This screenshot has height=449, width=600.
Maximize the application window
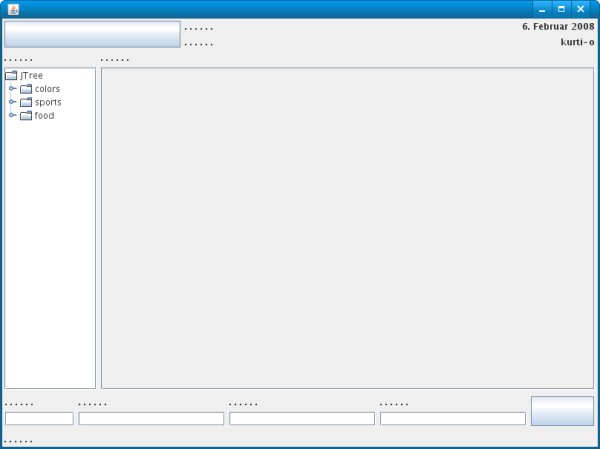pos(561,9)
